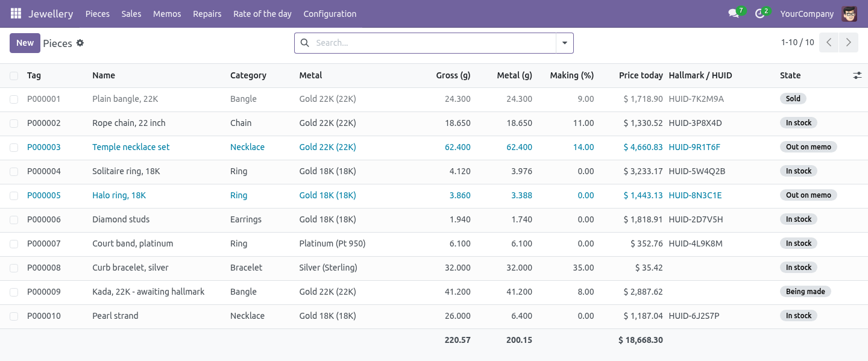868x361 pixels.
Task: Open the YourCompany company switcher
Action: click(x=807, y=13)
